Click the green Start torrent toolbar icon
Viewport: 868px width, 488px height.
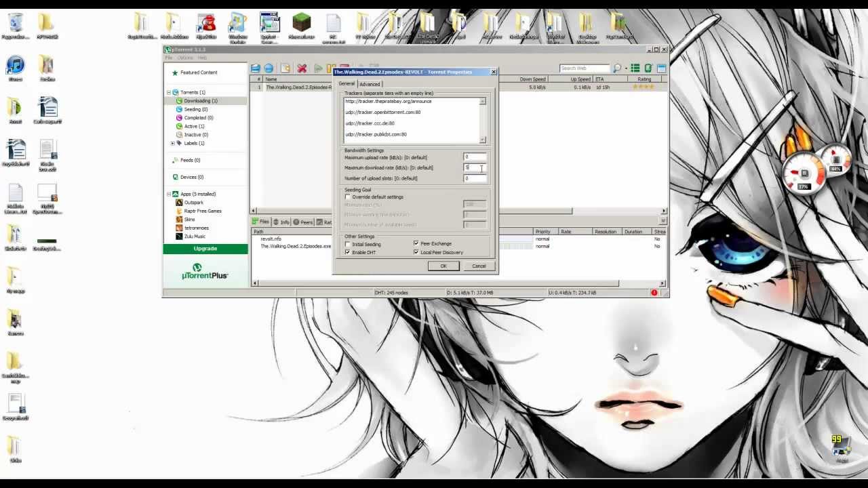(x=318, y=68)
